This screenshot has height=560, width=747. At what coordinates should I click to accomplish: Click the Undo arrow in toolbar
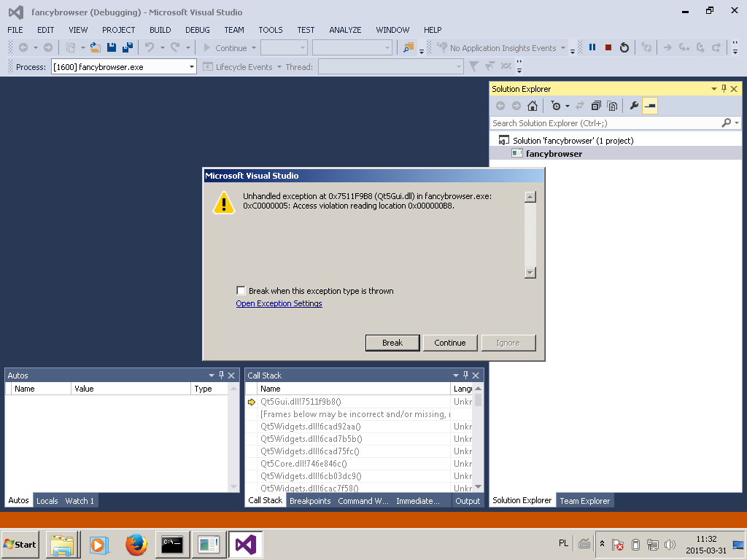[x=150, y=47]
